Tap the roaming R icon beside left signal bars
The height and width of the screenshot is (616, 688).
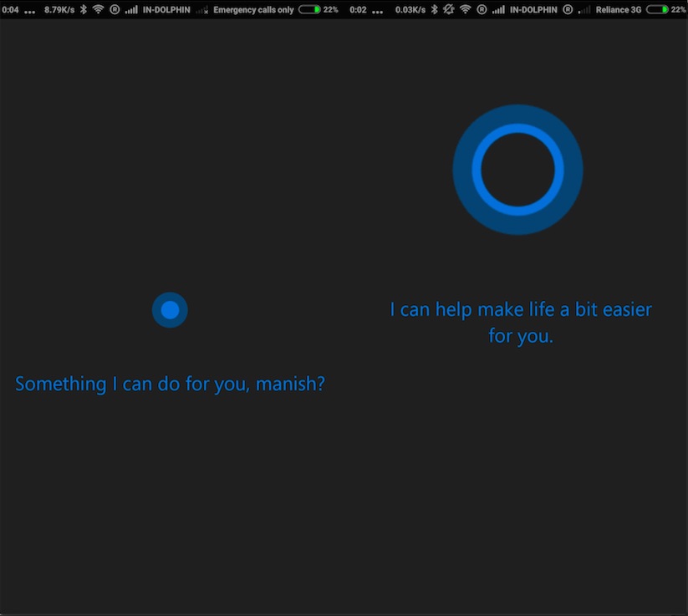(115, 9)
